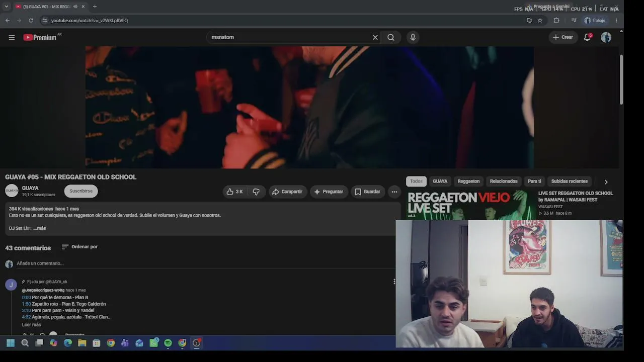
Task: Open the tab search dropdown arrow
Action: [6, 7]
